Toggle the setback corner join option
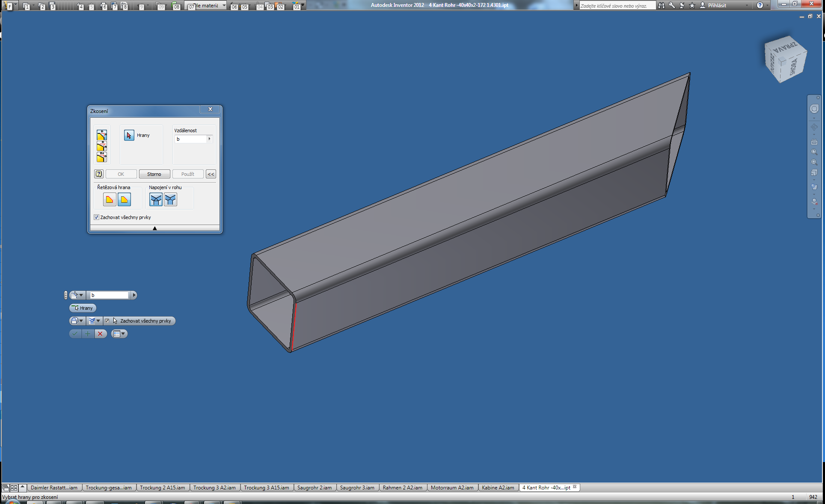825x504 pixels. click(156, 199)
